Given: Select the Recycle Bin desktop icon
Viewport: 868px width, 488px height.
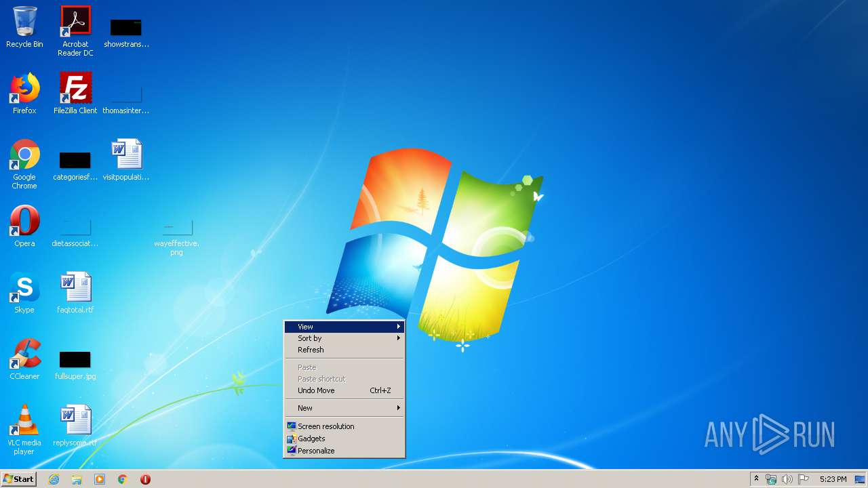Looking at the screenshot, I should point(24,27).
